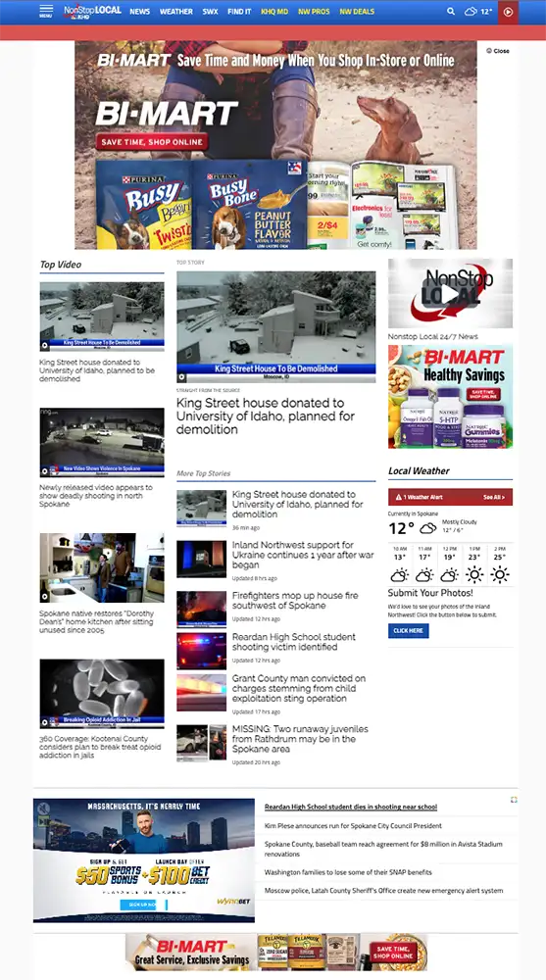Image resolution: width=546 pixels, height=980 pixels.
Task: Open King Street house demolition top story headline
Action: tap(266, 416)
